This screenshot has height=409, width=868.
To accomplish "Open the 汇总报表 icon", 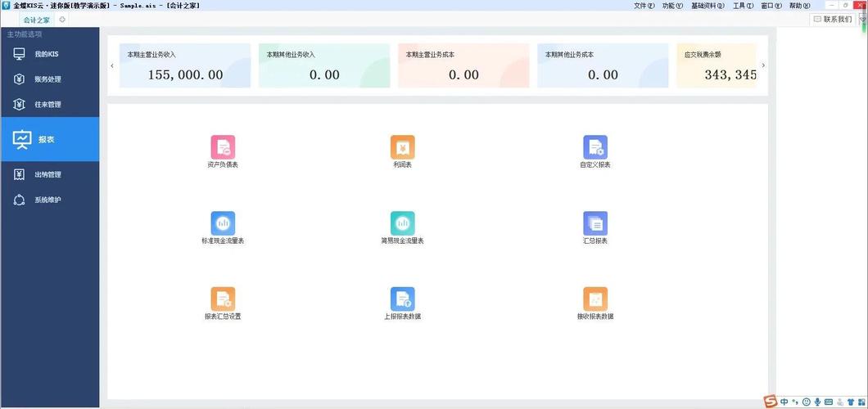I will click(x=594, y=223).
